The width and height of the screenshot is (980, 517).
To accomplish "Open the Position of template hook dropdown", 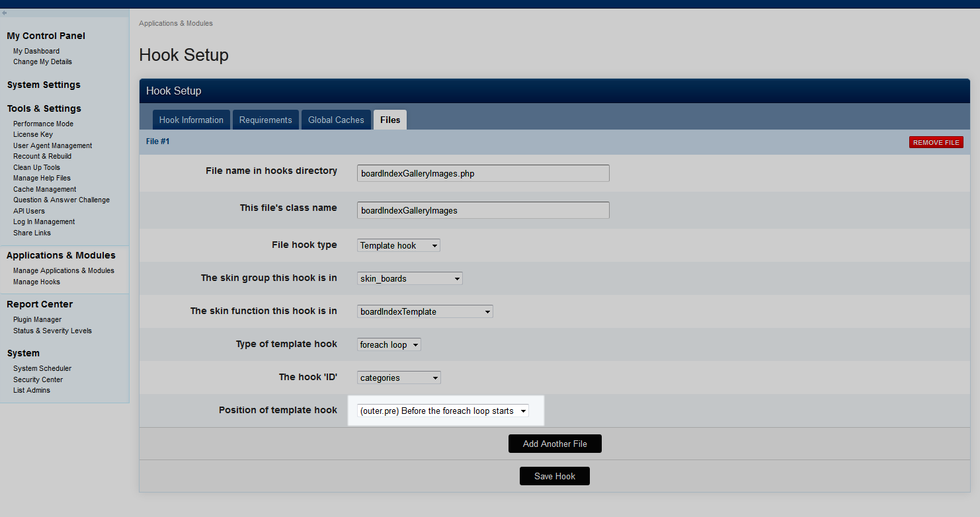I will click(443, 411).
